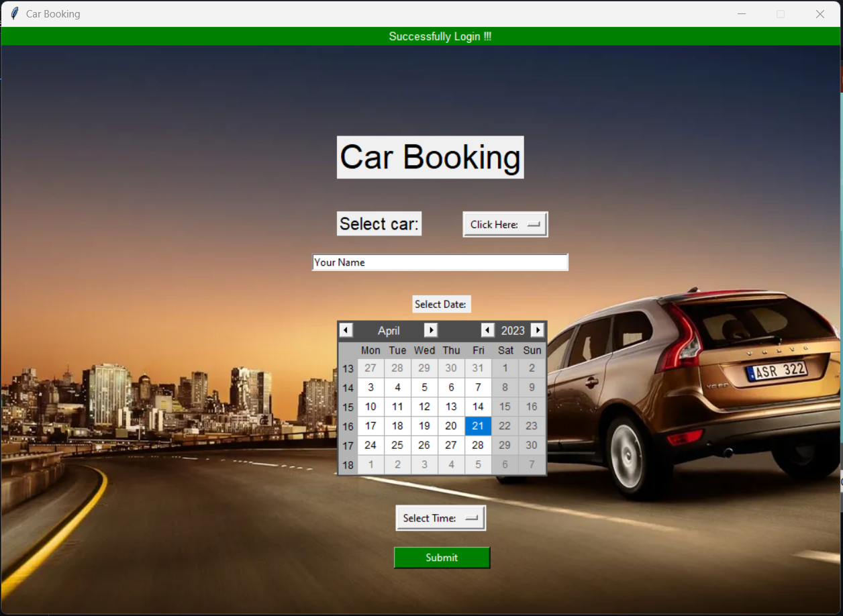Screen dimensions: 843x616
Task: Click the next month arrow on the calendar
Action: (431, 330)
